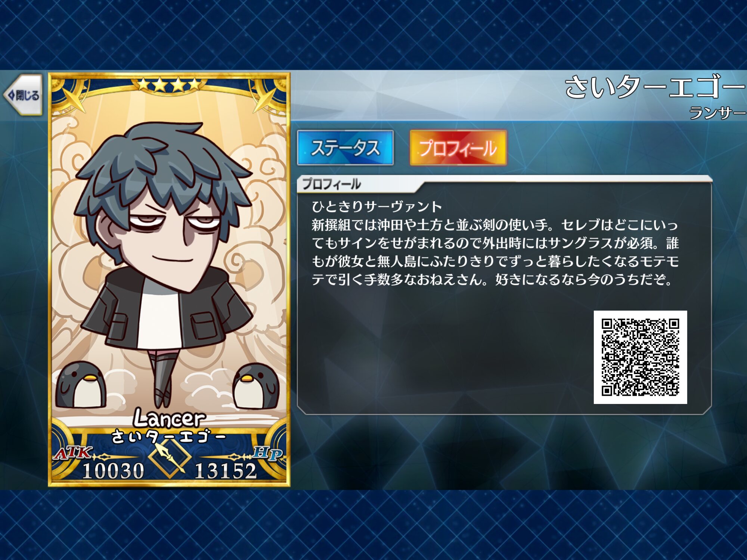This screenshot has width=747, height=560.
Task: Select the プロフィール tab
Action: (458, 148)
